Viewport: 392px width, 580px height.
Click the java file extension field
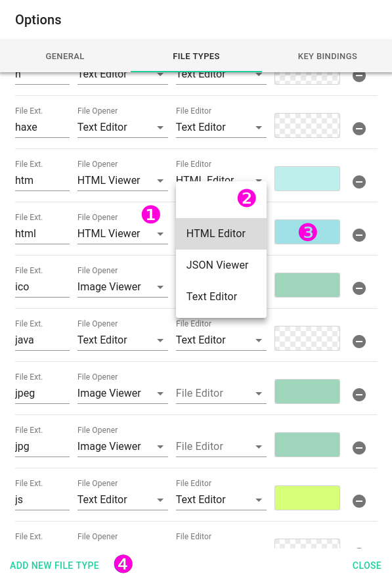tap(42, 340)
